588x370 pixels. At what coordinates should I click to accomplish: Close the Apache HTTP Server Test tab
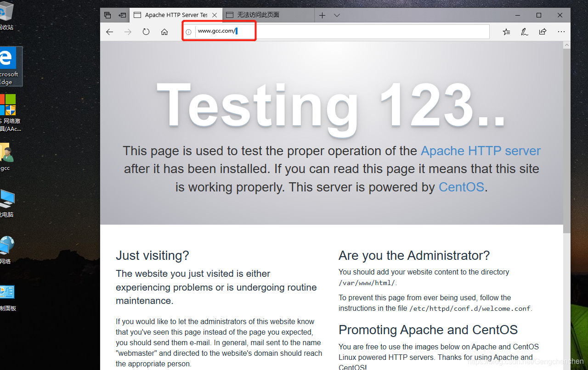(215, 15)
